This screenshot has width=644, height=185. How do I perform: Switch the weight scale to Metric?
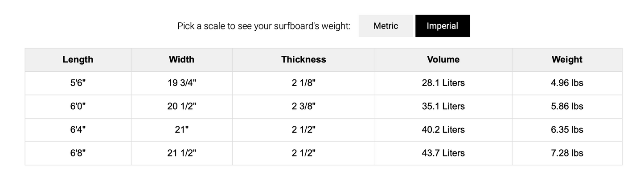(386, 26)
